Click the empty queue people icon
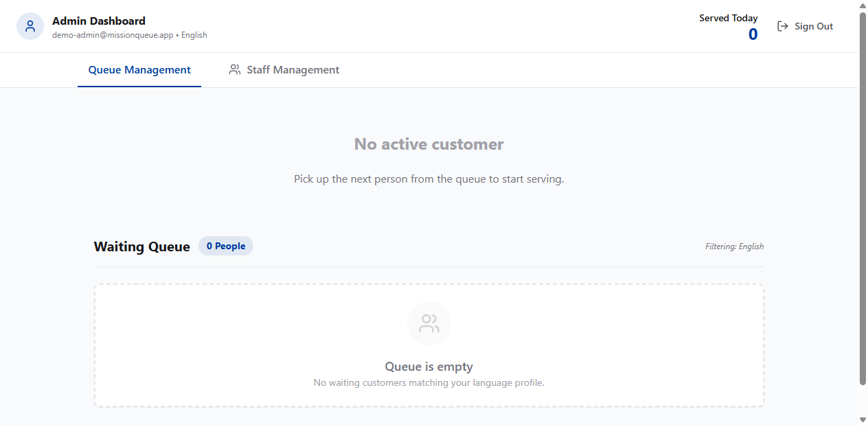The height and width of the screenshot is (425, 868). tap(429, 323)
